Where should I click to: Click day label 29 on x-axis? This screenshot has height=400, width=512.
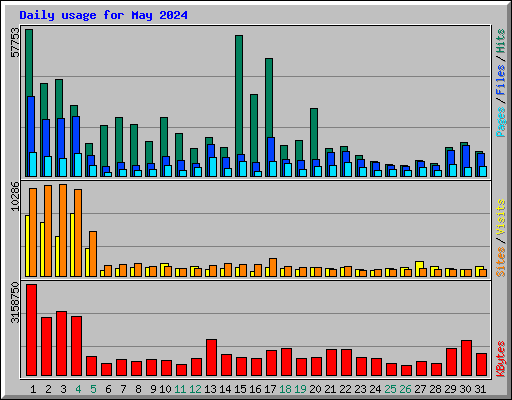click(x=450, y=389)
